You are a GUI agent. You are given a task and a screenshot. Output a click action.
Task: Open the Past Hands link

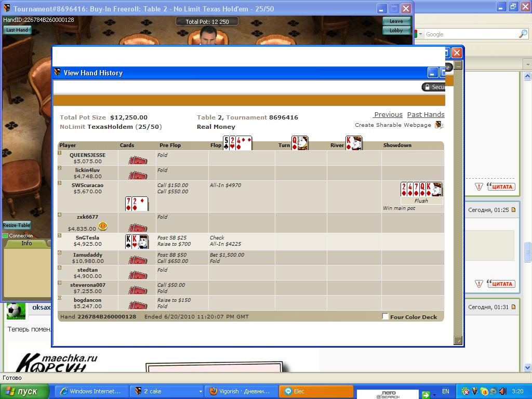tap(425, 115)
